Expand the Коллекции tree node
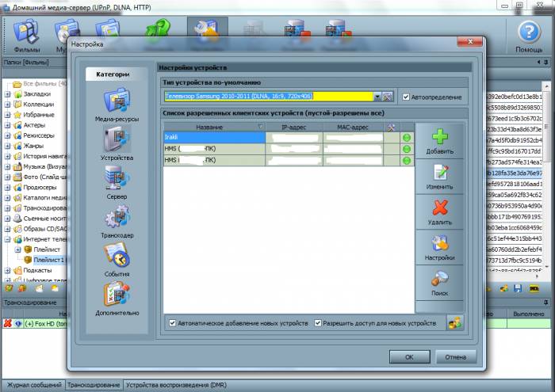 point(7,104)
